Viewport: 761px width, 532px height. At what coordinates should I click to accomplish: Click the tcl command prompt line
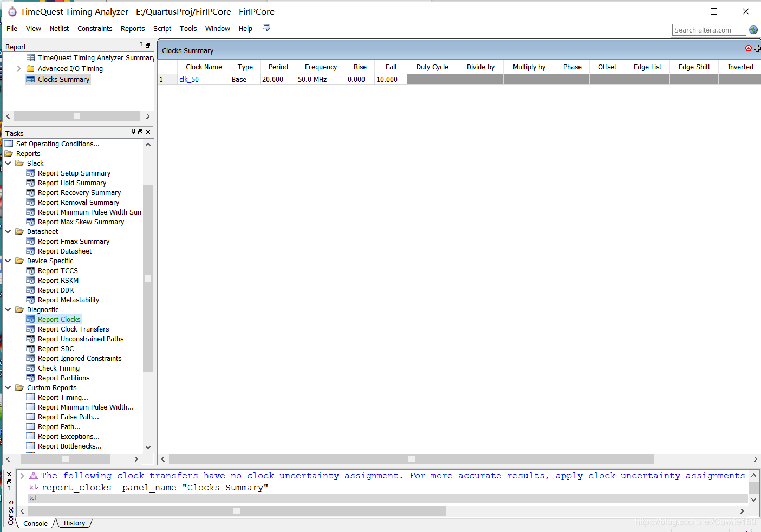tap(387, 498)
